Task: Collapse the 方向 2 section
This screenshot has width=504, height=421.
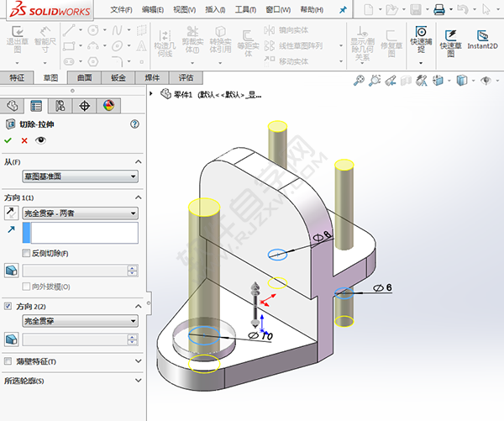Action: [139, 306]
